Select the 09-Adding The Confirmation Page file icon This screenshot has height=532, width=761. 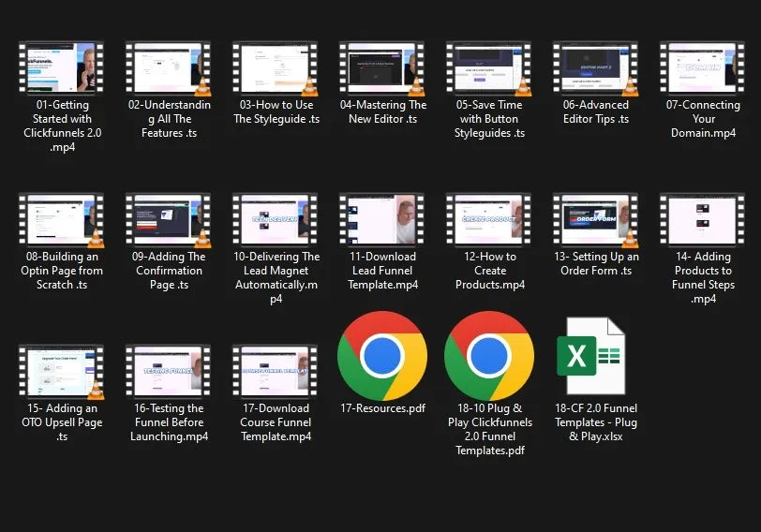168,219
